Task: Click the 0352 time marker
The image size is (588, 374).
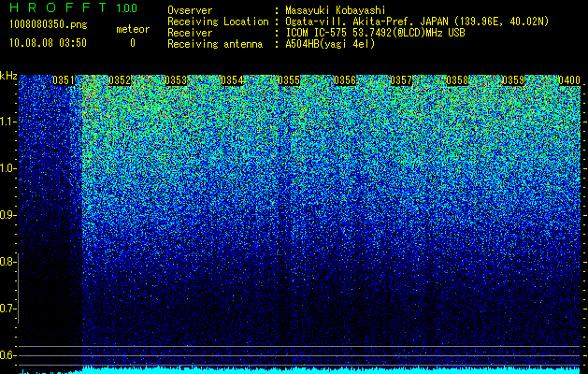Action: (120, 80)
